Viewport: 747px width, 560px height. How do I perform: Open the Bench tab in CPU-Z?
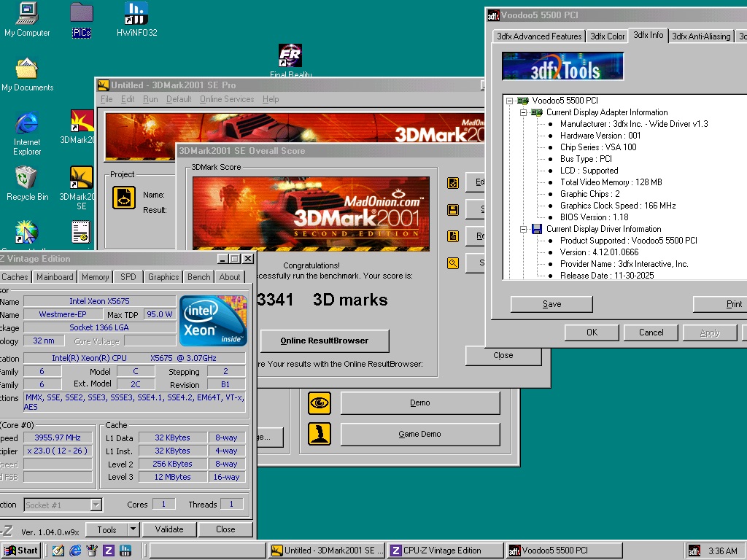198,276
